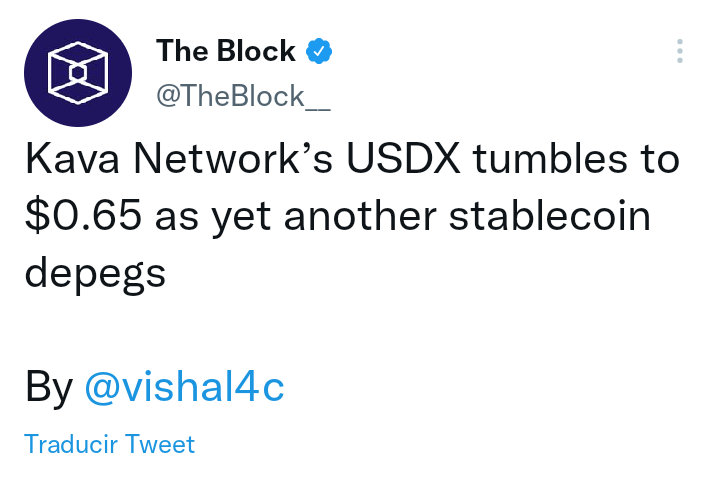
Task: Open The Block display name profile
Action: [225, 50]
